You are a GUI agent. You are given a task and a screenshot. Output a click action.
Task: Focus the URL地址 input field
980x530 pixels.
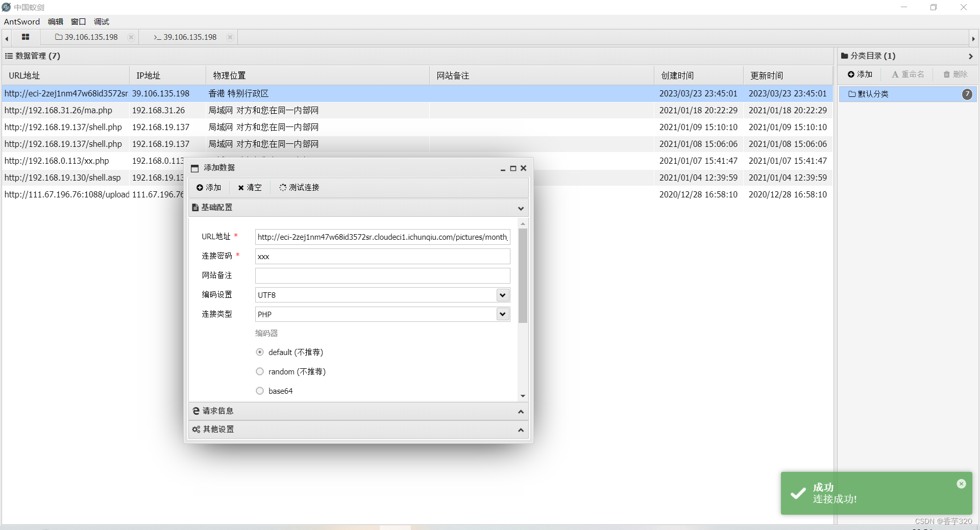click(382, 237)
